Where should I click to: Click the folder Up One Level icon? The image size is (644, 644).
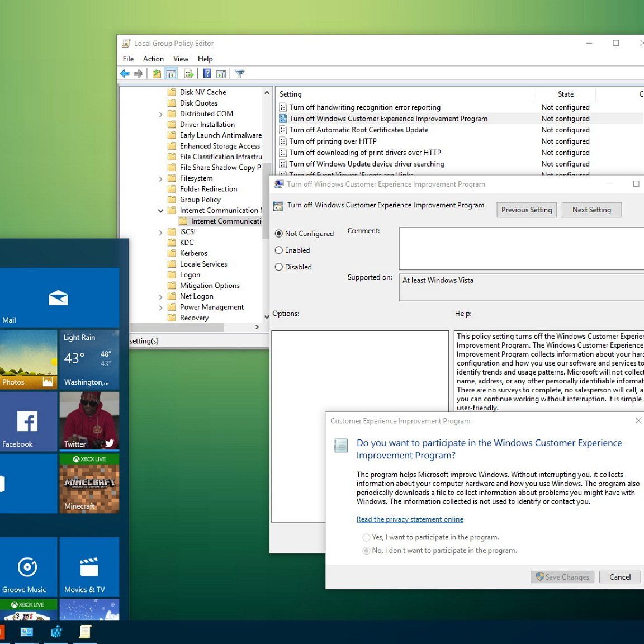click(157, 74)
